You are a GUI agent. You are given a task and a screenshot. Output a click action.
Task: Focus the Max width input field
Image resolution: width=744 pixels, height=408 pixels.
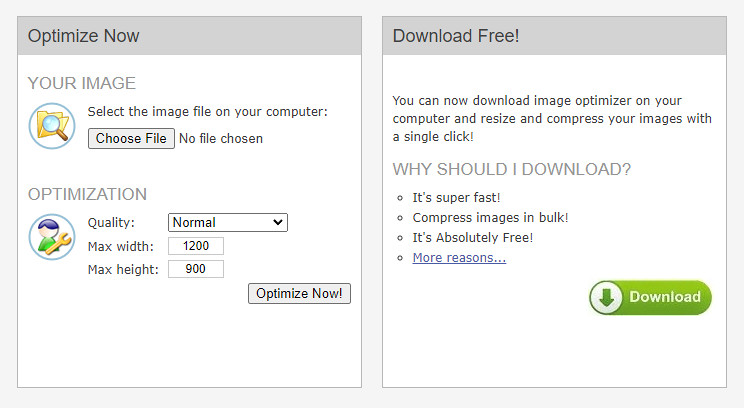tap(196, 246)
